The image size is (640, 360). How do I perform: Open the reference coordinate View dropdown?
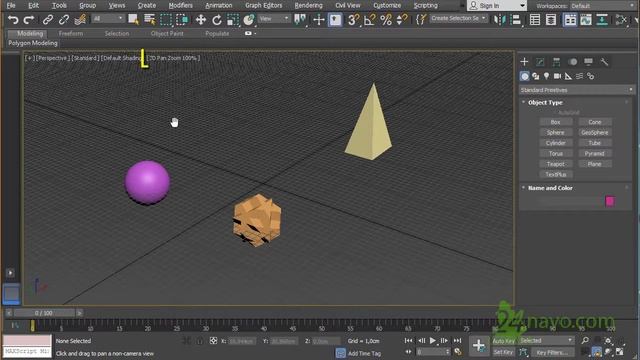[274, 18]
